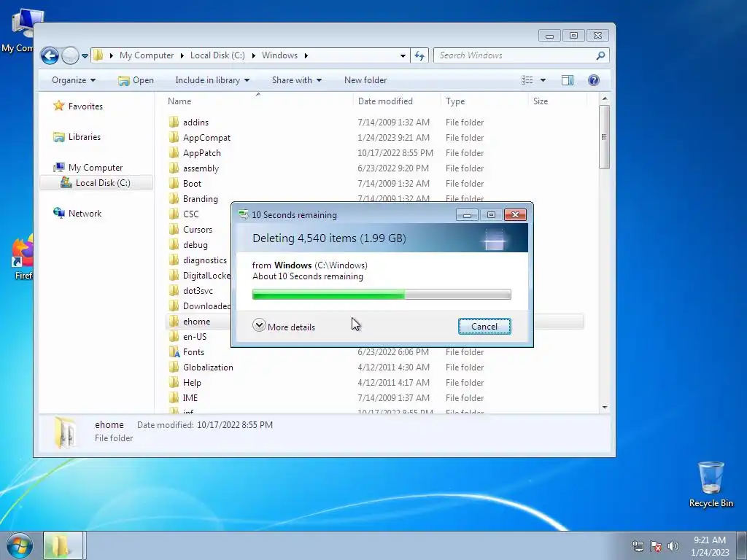Select the Boot folder icon
The image size is (747, 560).
[174, 183]
